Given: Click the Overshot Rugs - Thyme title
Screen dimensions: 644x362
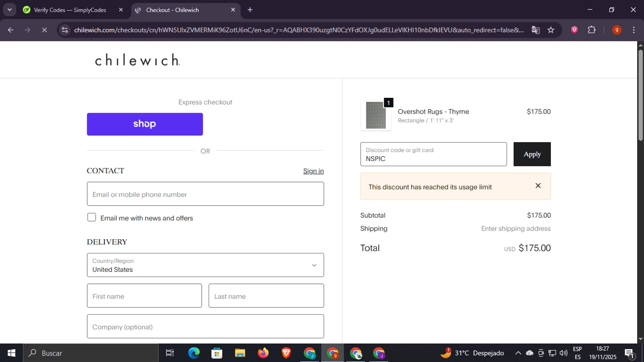Looking at the screenshot, I should click(433, 112).
